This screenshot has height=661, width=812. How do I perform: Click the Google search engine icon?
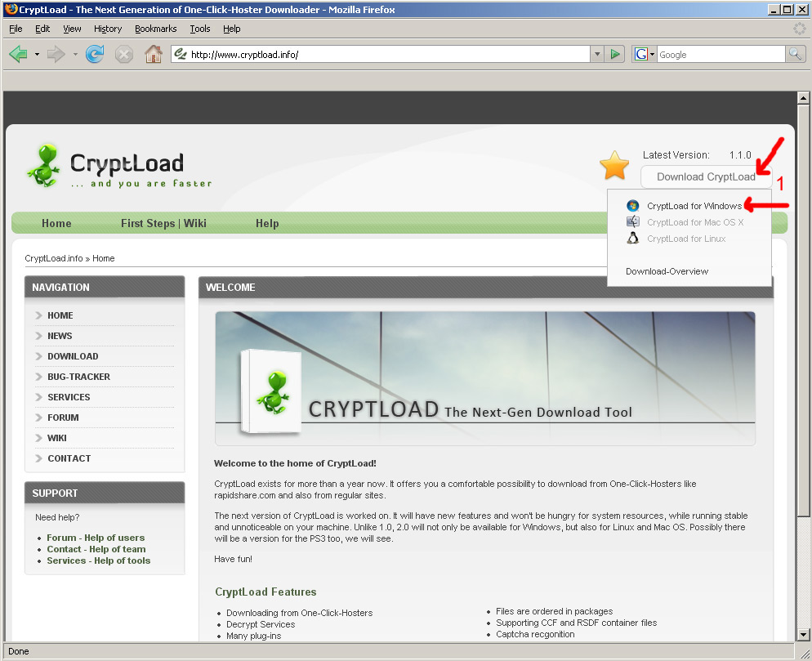click(640, 54)
